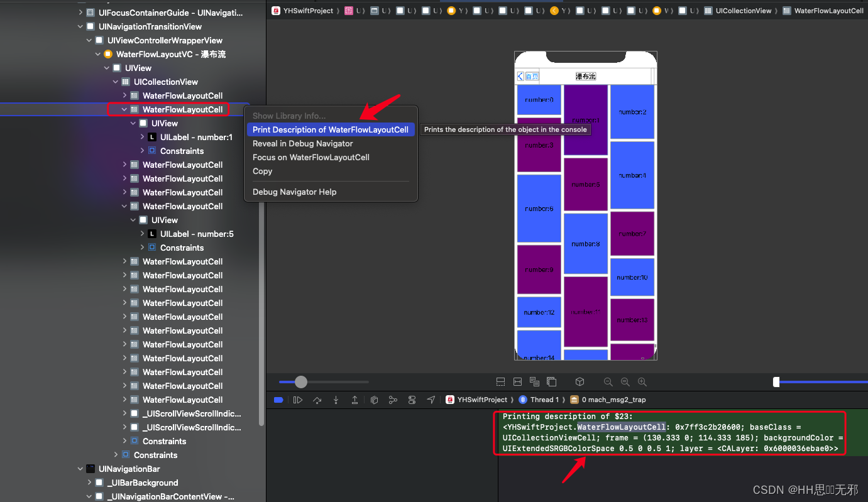Toggle breakpoints activation in debug bar
Viewport: 868px width, 502px height.
[x=278, y=400]
